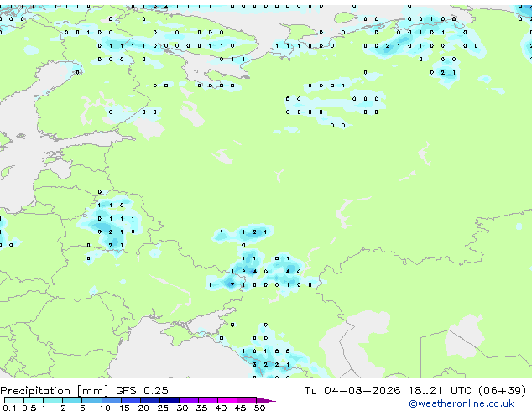Click legend tick label "15"

point(124,408)
